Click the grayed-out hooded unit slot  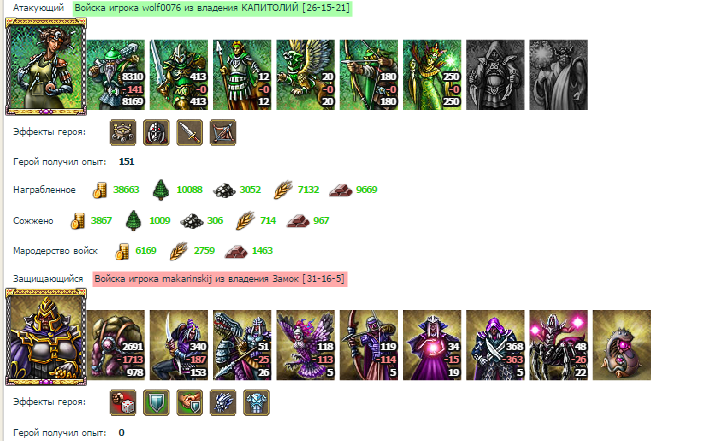[495, 75]
